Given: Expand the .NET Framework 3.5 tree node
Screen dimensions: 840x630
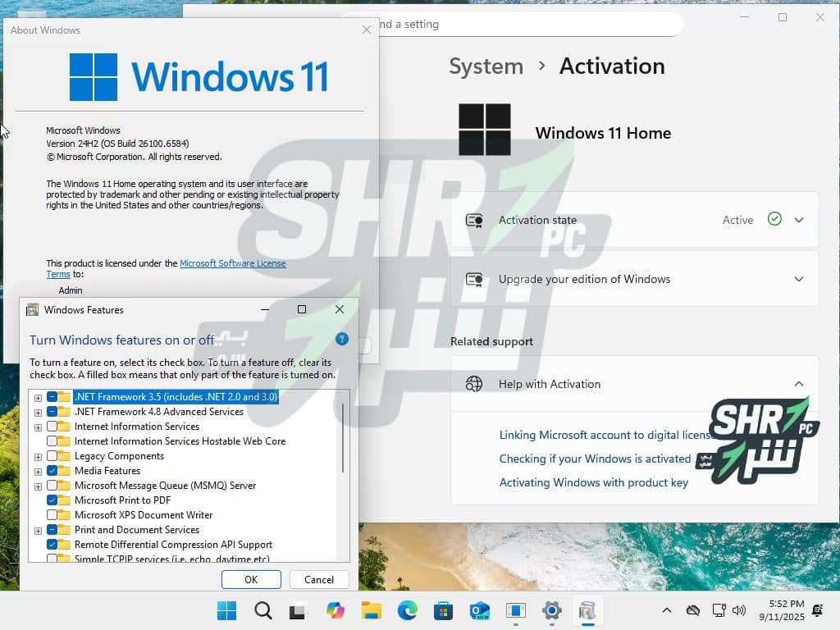Looking at the screenshot, I should click(38, 397).
